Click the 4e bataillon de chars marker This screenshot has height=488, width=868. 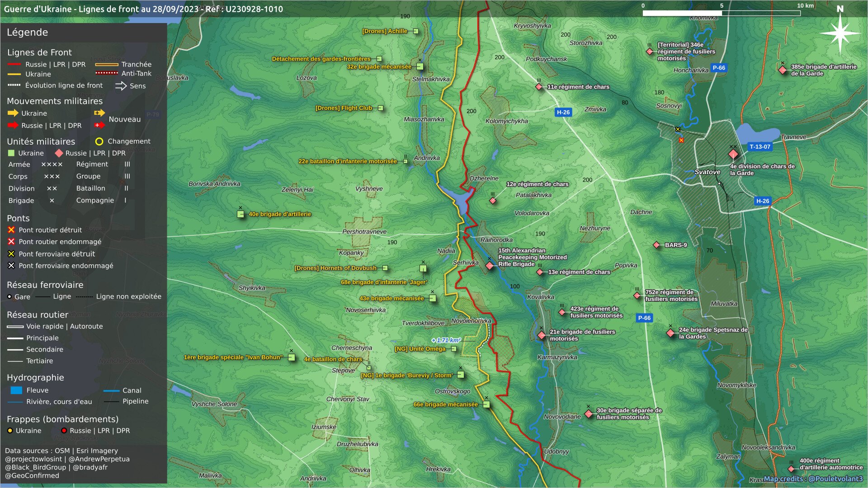pos(369,368)
